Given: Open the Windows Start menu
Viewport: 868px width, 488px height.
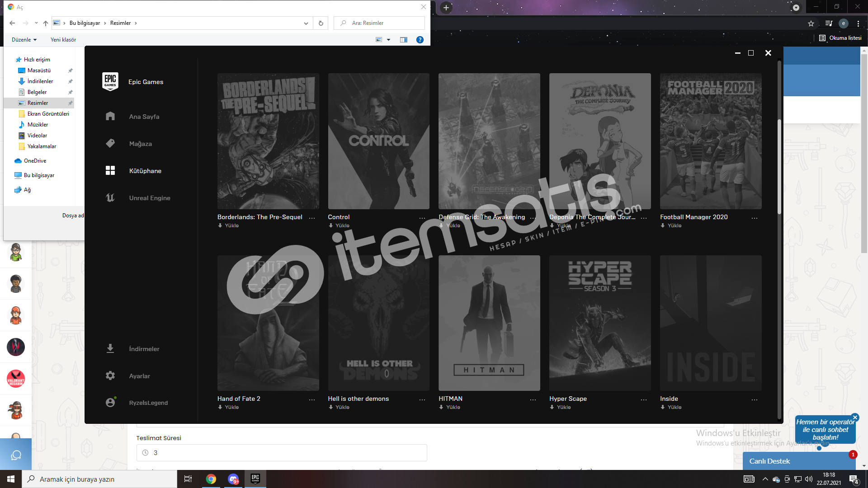Looking at the screenshot, I should (x=11, y=479).
